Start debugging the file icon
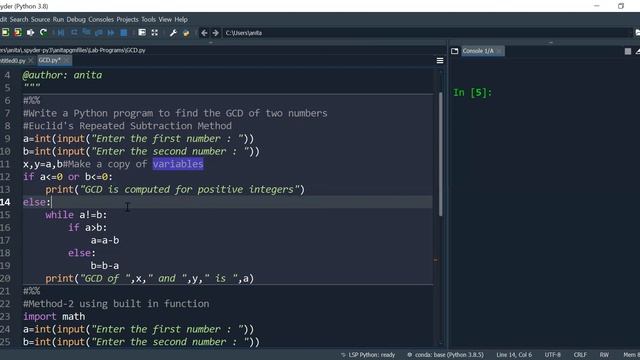 point(61,33)
